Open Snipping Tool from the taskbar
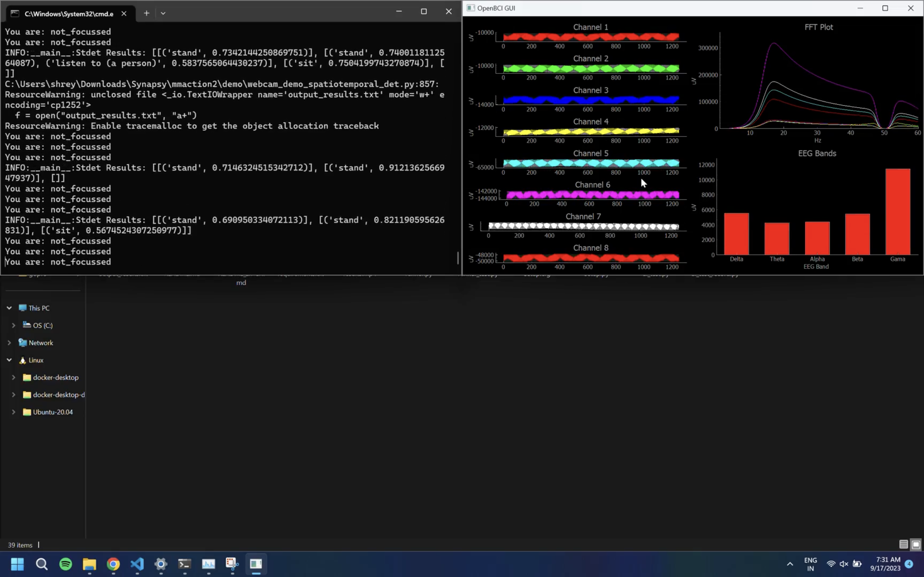 pyautogui.click(x=232, y=564)
